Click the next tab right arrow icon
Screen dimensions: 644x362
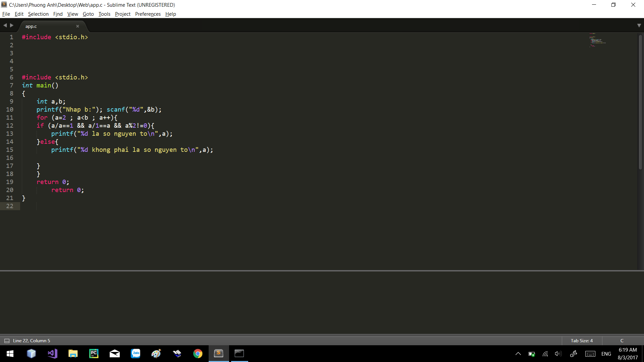(x=12, y=25)
